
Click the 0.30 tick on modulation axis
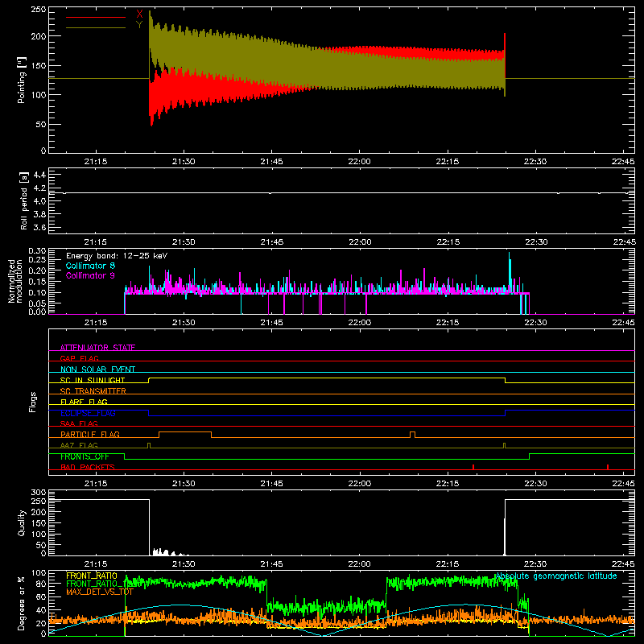click(37, 251)
